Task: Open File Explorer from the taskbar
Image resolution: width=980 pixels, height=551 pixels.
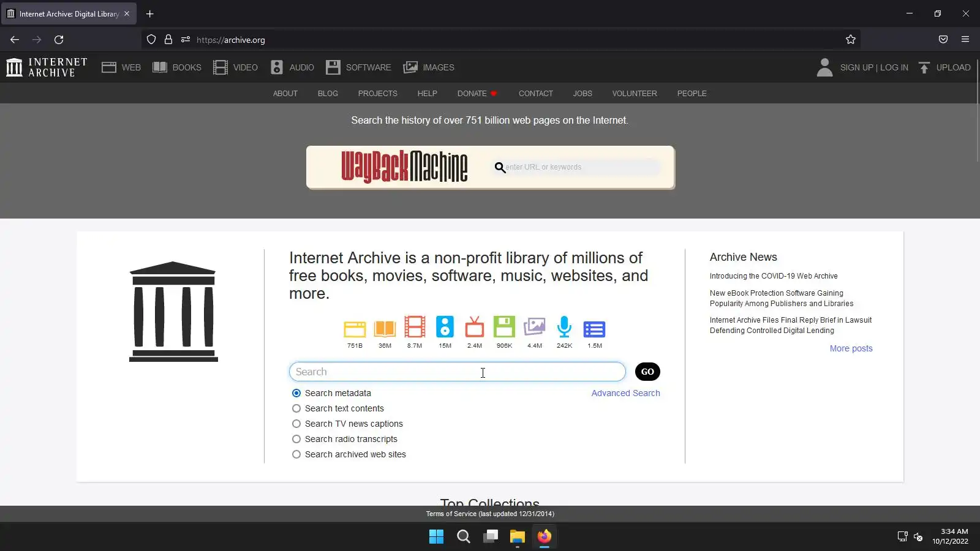Action: 518,537
